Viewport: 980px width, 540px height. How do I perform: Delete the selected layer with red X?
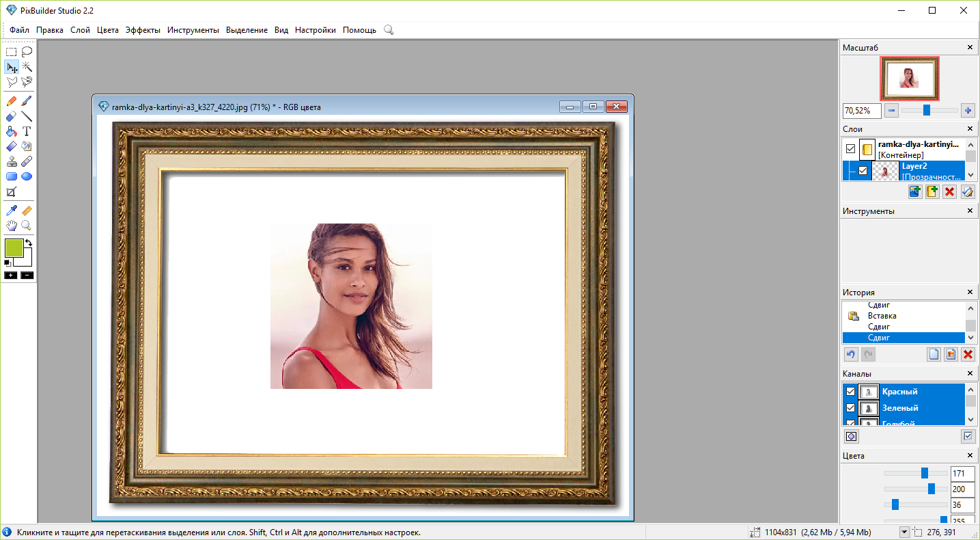tap(949, 192)
